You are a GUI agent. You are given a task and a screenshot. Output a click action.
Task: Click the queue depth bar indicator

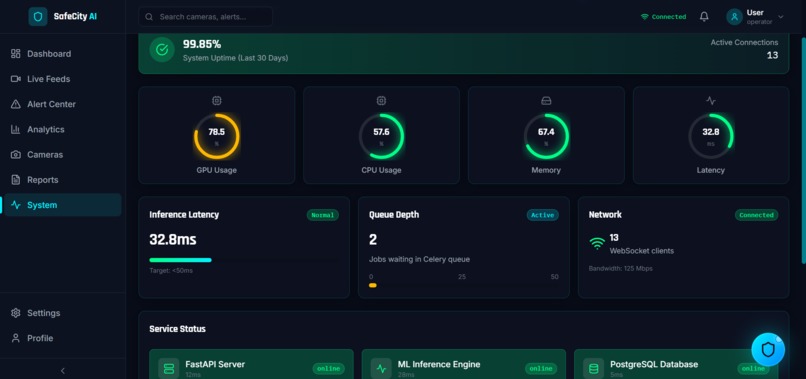click(373, 285)
